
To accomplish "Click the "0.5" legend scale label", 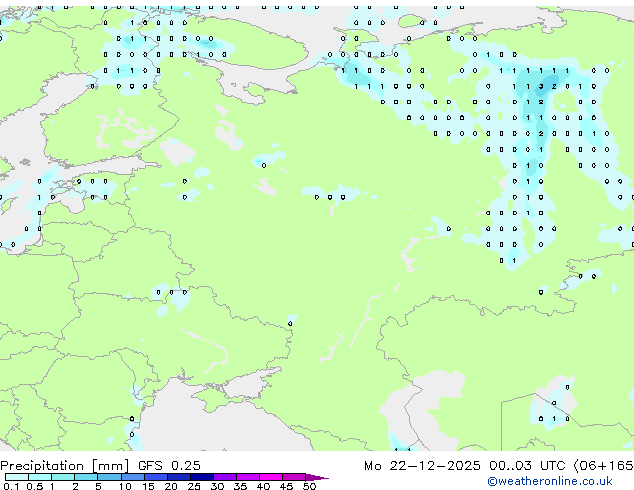I will pyautogui.click(x=34, y=486).
